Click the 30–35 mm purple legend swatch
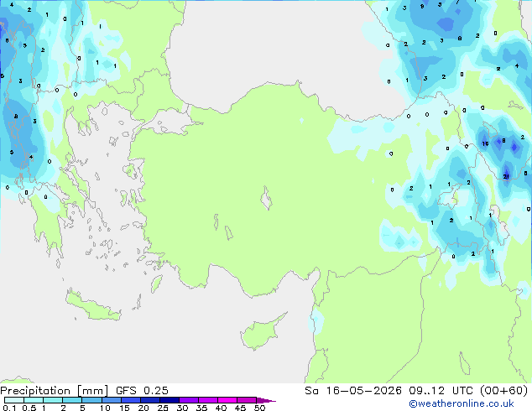 point(188,400)
